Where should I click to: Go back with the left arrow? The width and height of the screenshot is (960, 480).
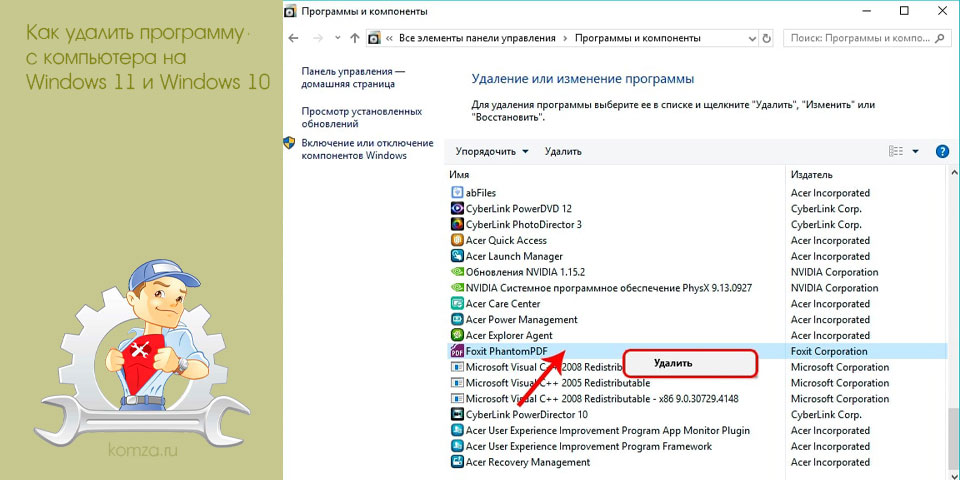coord(293,38)
